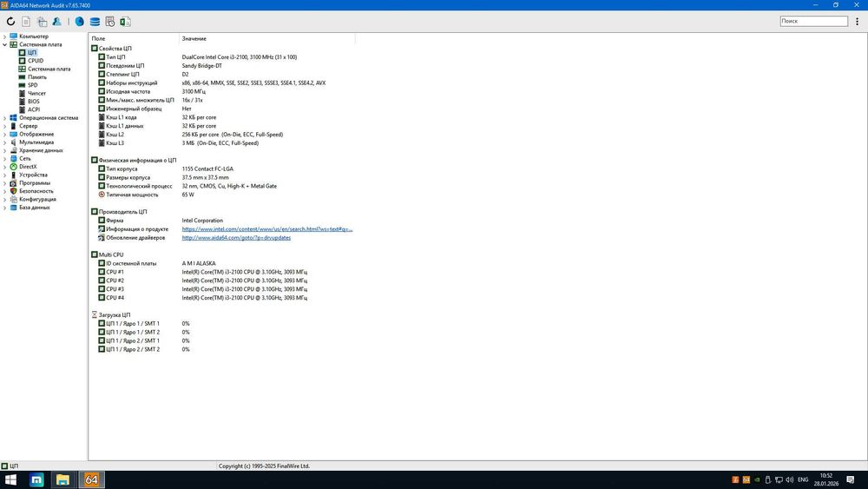The width and height of the screenshot is (868, 489).
Task: Select the SPD tree item
Action: (x=33, y=85)
